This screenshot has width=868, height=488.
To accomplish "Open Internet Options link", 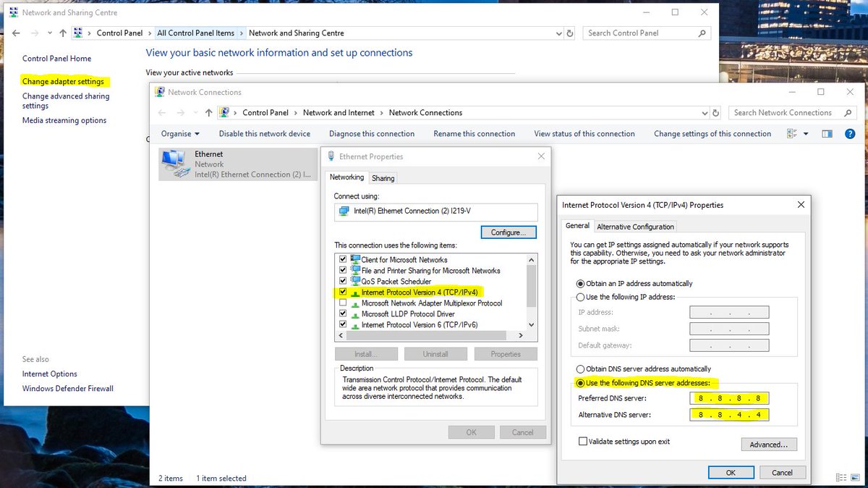I will click(x=50, y=374).
